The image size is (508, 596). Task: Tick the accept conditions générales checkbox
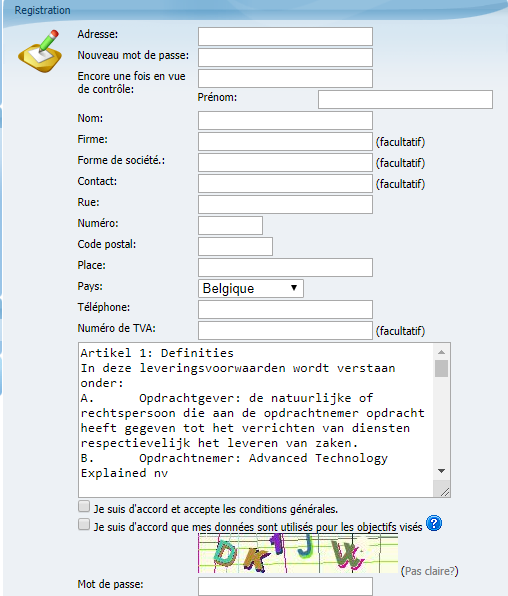(84, 506)
